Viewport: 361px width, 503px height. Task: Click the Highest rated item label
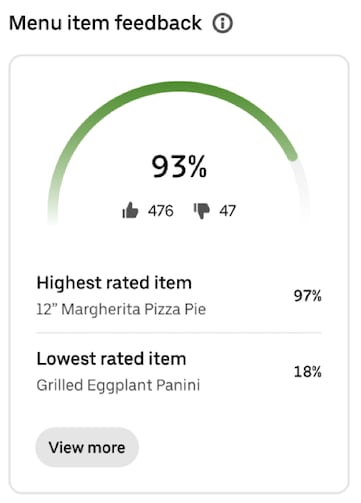tap(114, 283)
